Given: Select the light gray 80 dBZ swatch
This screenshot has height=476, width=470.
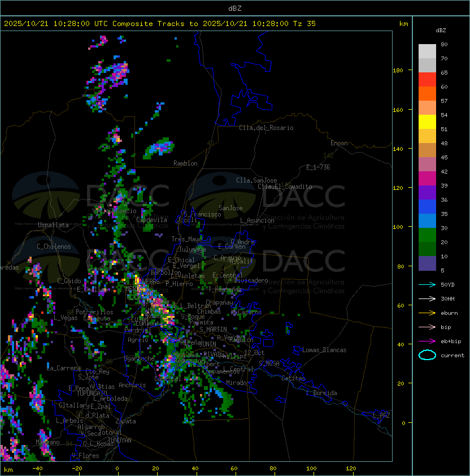Looking at the screenshot, I should (427, 51).
